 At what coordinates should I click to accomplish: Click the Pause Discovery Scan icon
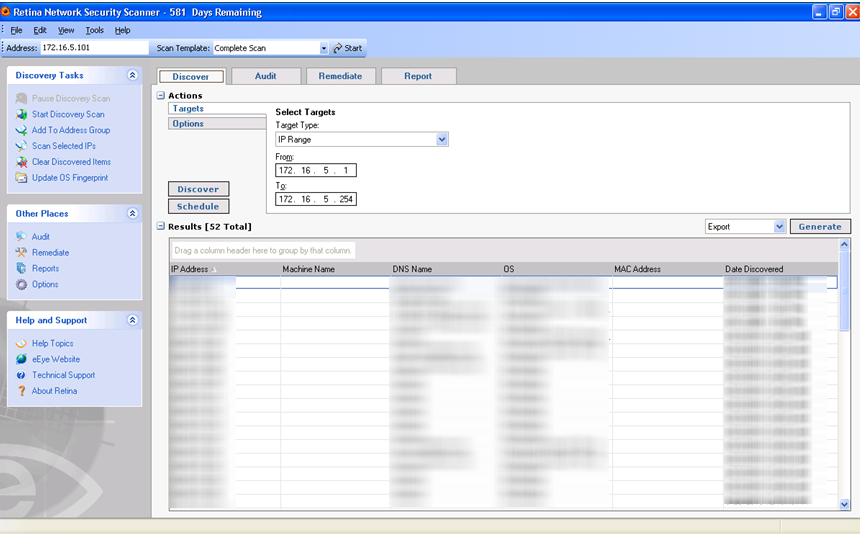pyautogui.click(x=21, y=99)
